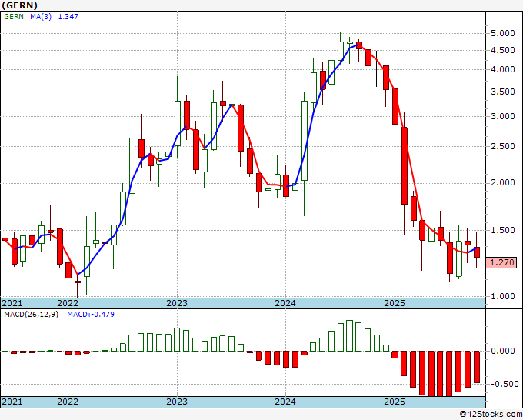Click 2022 on the price chart time axis
This screenshot has width=523, height=420.
68,303
